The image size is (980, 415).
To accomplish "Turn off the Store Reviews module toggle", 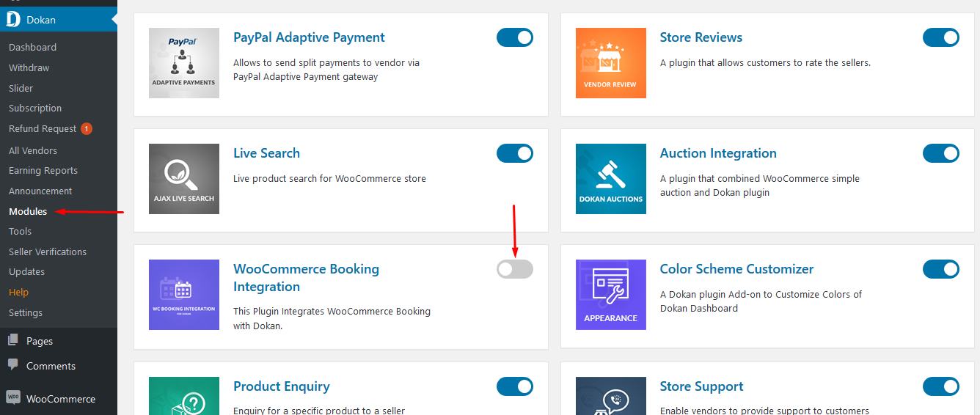I will 941,37.
